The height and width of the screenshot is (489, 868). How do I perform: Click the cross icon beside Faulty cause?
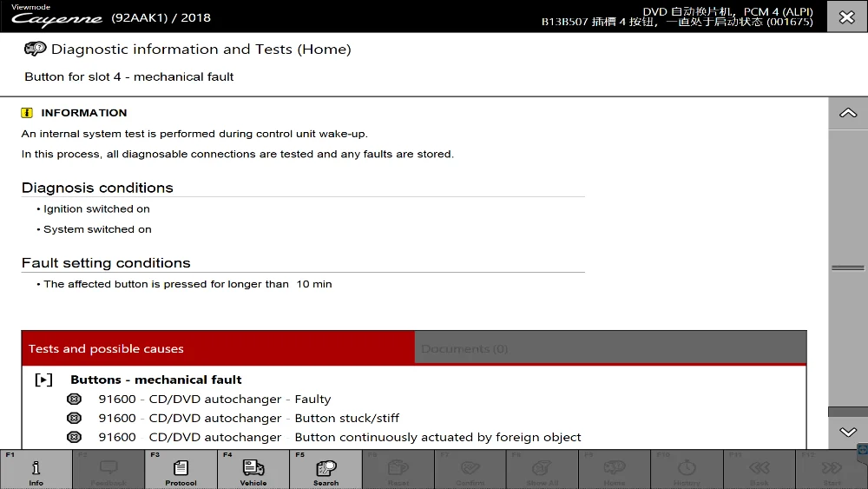[x=74, y=400]
